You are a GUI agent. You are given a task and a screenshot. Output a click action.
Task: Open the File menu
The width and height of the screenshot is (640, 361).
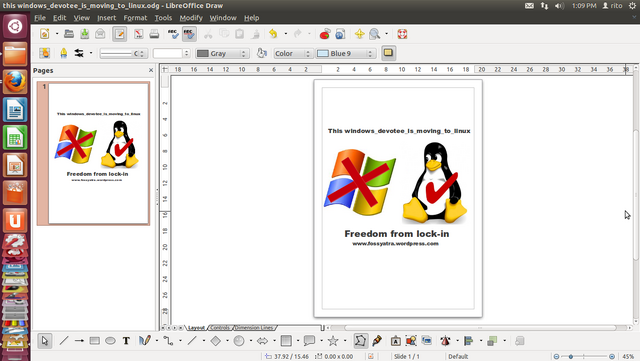40,18
